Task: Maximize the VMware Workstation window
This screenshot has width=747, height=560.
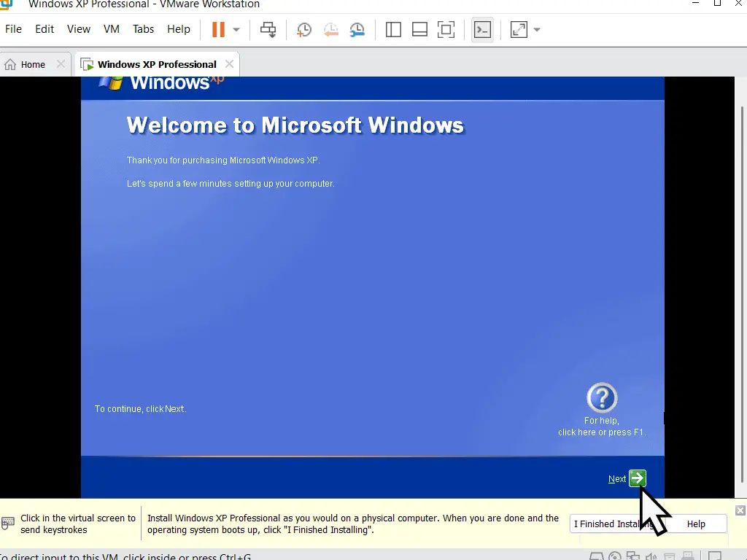Action: [717, 4]
